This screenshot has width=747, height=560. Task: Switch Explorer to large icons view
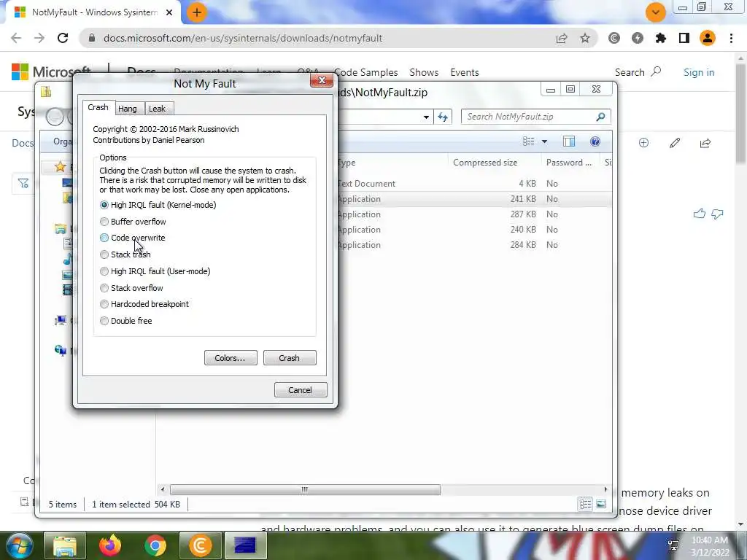point(601,505)
